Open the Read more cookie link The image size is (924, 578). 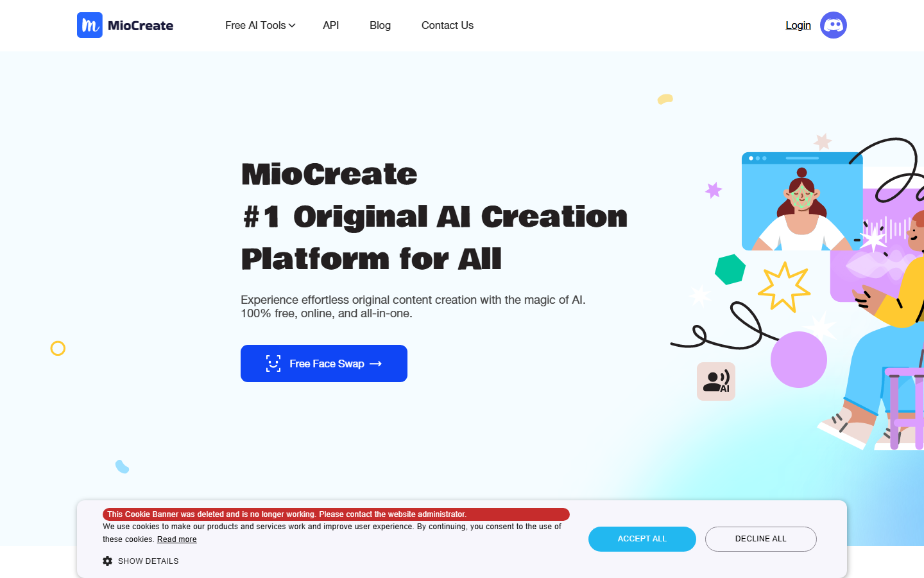pos(177,539)
